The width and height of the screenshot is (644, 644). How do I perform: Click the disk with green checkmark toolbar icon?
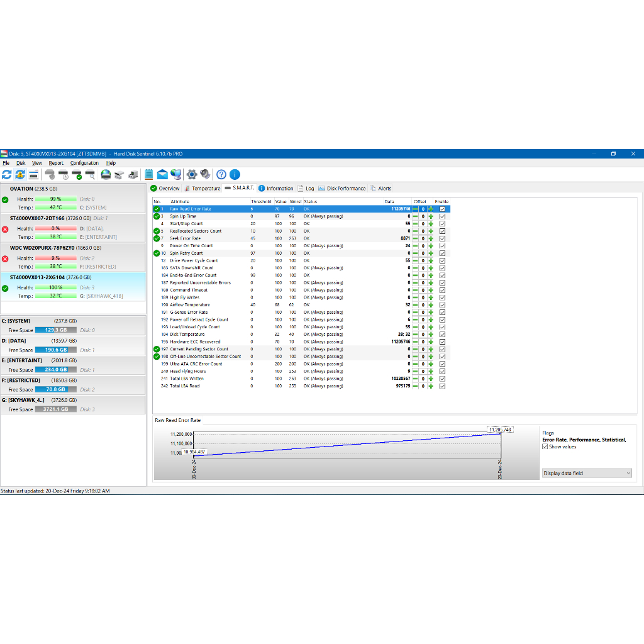(x=77, y=175)
